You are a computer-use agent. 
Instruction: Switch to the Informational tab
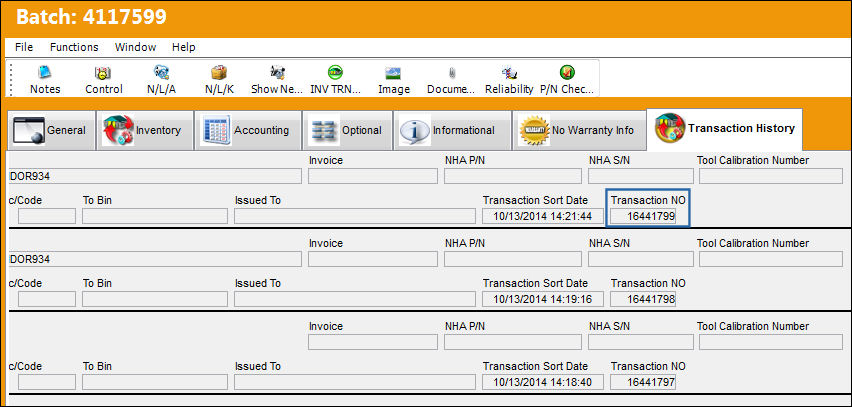click(452, 130)
